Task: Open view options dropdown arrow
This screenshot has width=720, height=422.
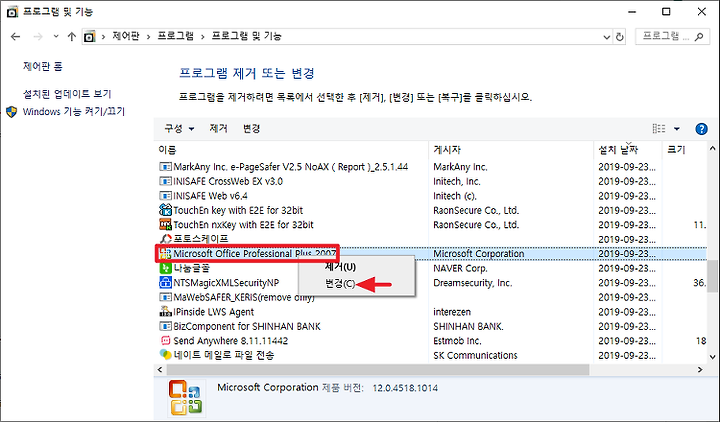Action: 676,129
